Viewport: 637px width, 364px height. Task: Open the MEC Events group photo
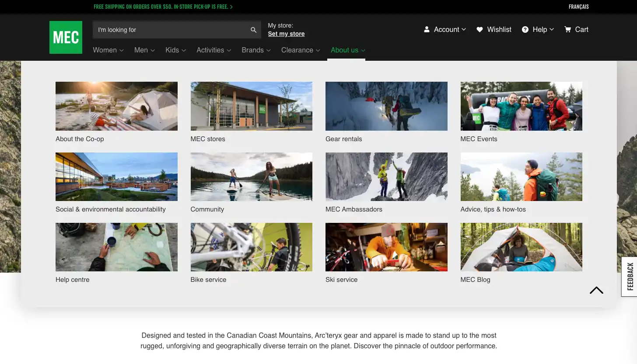pos(521,106)
